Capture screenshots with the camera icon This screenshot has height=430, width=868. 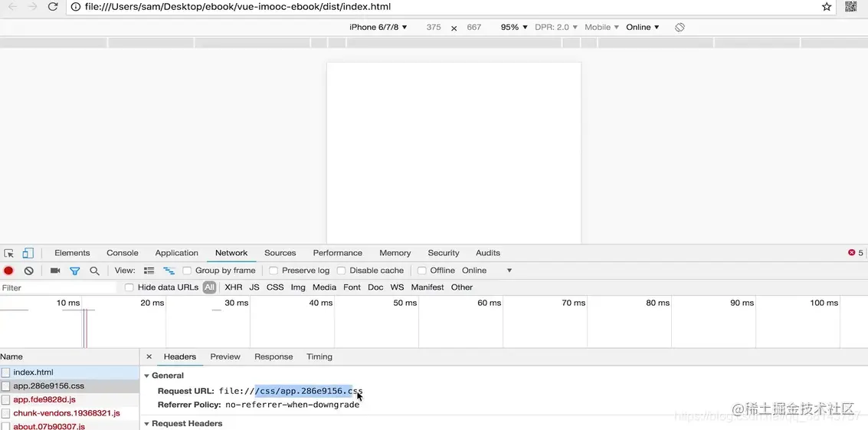click(55, 271)
